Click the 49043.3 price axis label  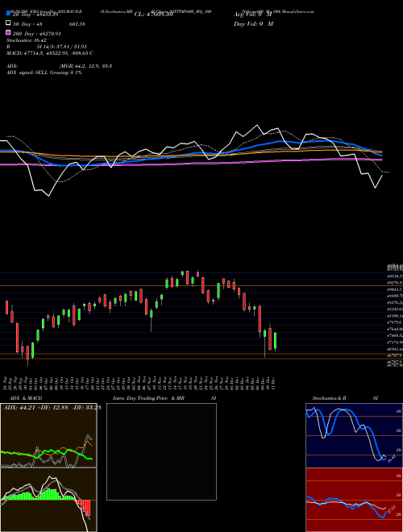point(395,289)
